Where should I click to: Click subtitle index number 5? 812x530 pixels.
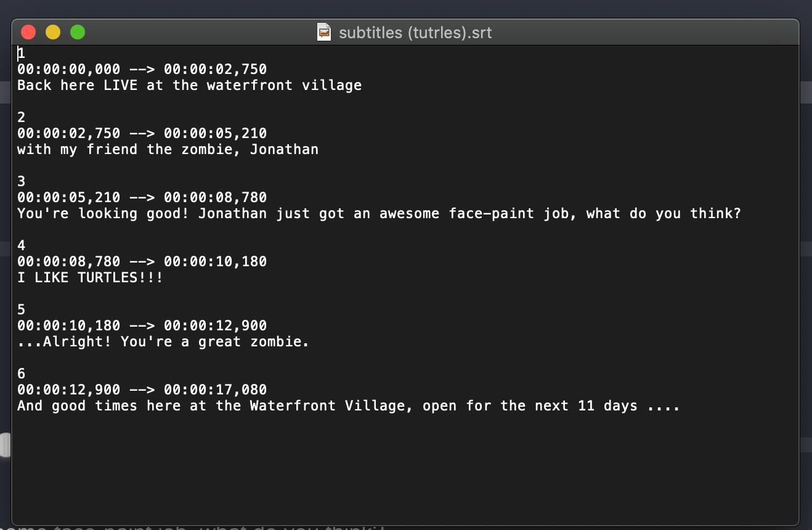pyautogui.click(x=22, y=309)
